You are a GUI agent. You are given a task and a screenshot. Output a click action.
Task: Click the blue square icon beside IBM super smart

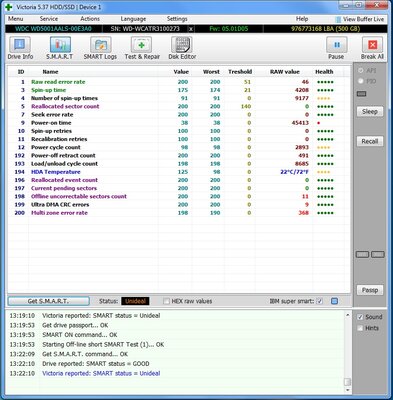(334, 301)
